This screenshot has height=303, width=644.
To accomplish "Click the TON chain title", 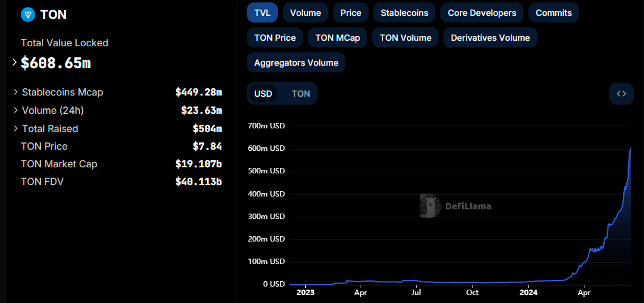I will point(54,15).
